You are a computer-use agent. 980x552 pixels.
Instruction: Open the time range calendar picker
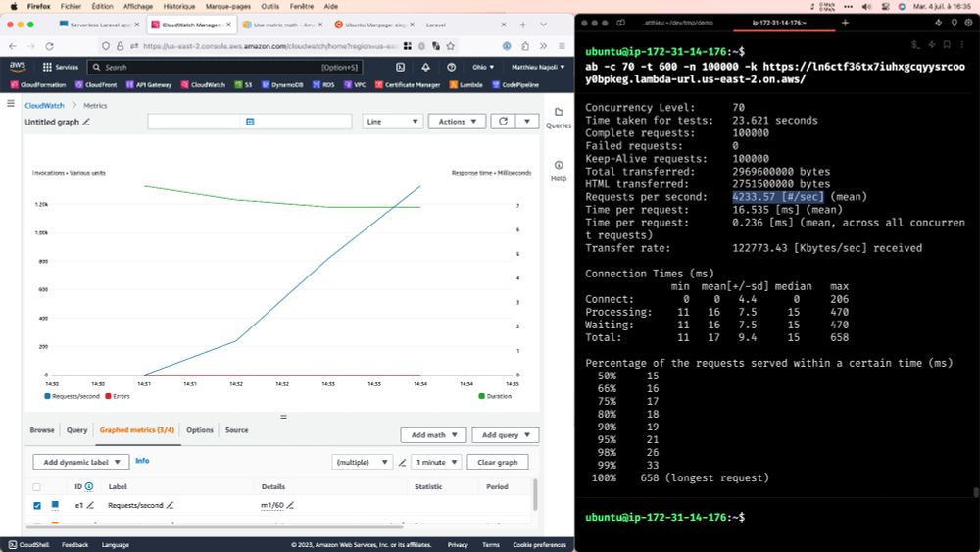pyautogui.click(x=250, y=122)
